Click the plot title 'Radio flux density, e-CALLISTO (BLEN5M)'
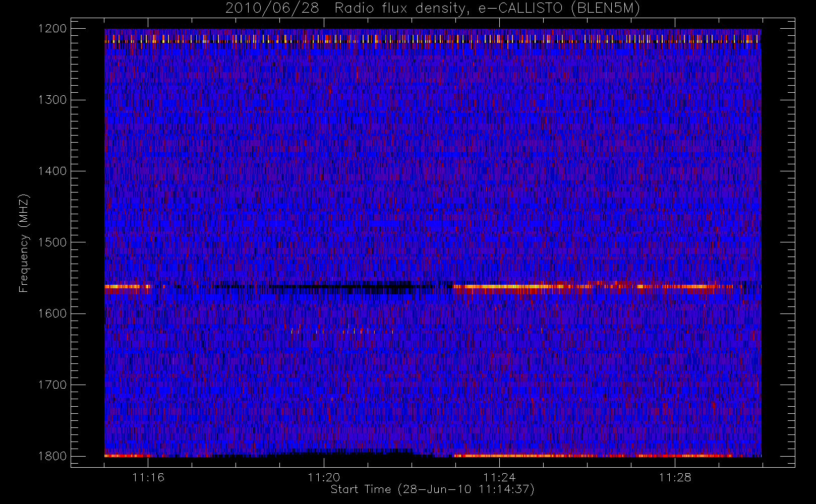Screen dimensions: 816x504 (487, 9)
